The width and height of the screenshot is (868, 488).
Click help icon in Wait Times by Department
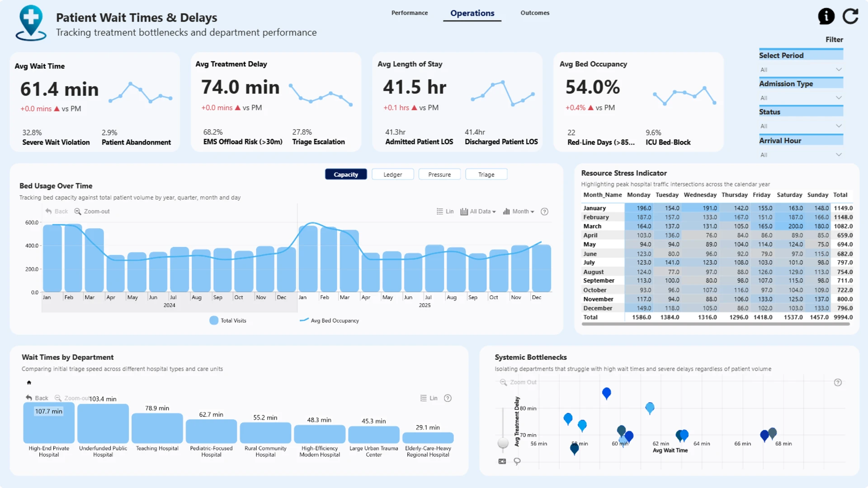(448, 398)
